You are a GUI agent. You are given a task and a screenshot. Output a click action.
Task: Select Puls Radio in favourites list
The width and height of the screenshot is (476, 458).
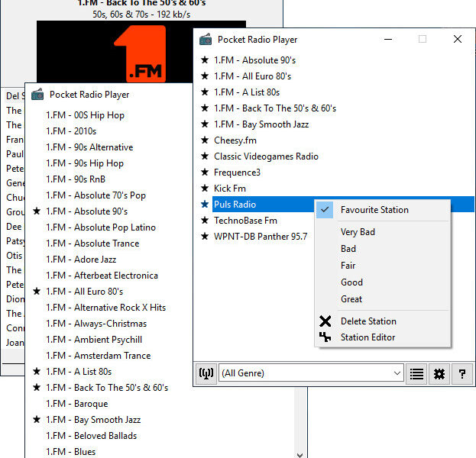point(235,205)
